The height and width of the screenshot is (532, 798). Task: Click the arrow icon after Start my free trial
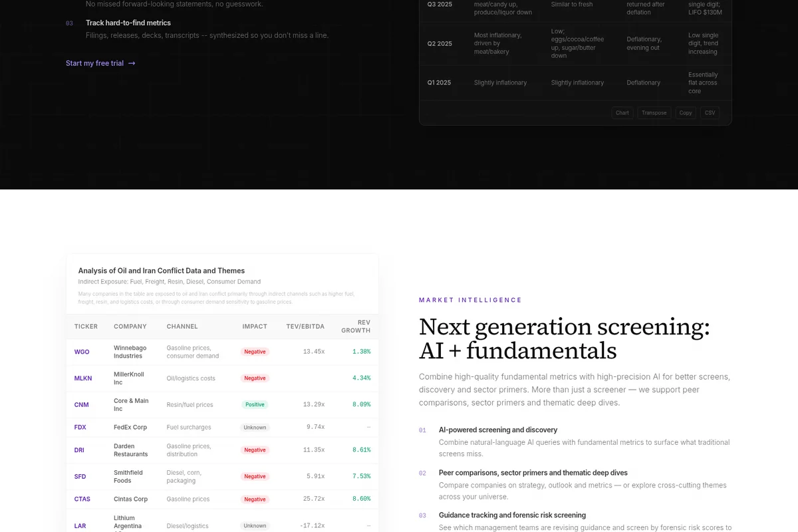[x=131, y=63]
